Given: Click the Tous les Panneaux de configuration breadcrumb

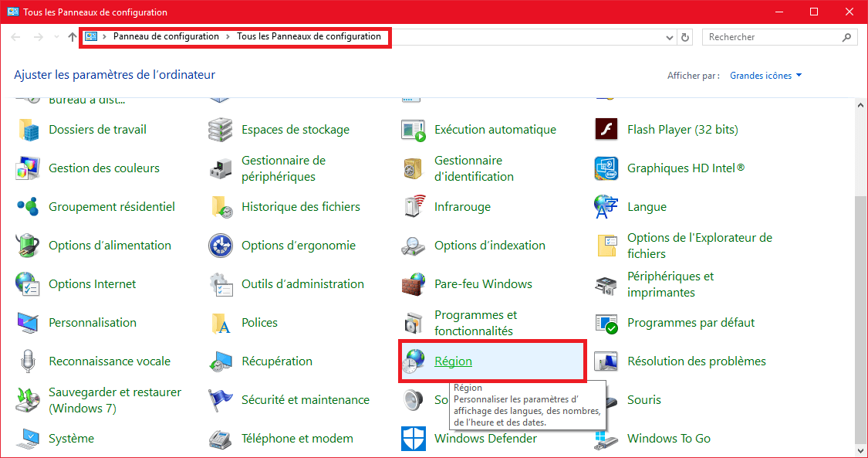Looking at the screenshot, I should click(309, 36).
